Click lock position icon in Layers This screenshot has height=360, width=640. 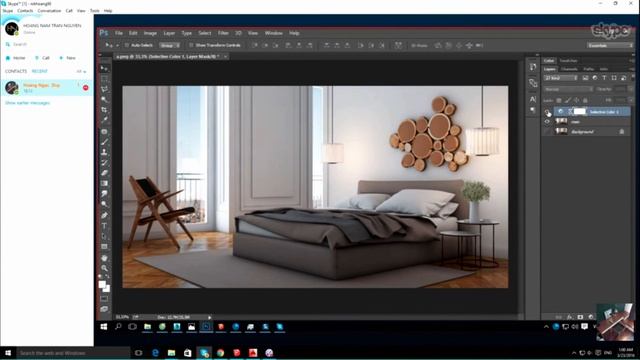pyautogui.click(x=576, y=100)
